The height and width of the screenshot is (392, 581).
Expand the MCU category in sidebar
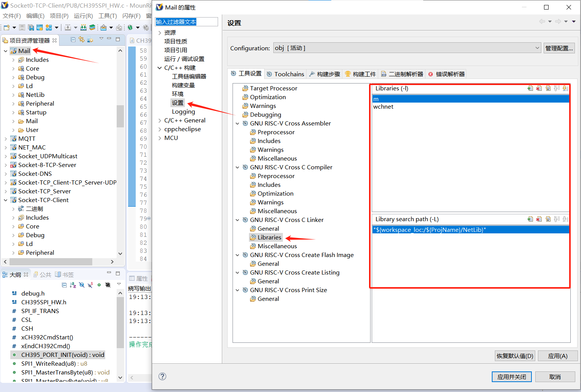tap(160, 138)
